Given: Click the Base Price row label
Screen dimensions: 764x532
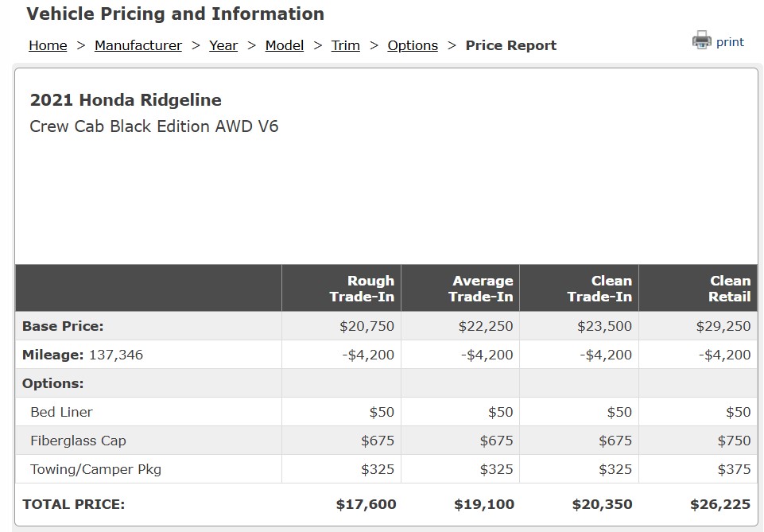Looking at the screenshot, I should tap(63, 326).
